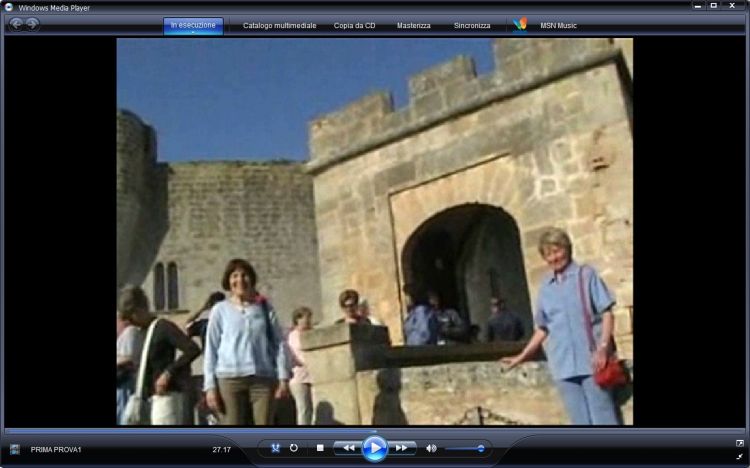Switch to full screen view icon
Image resolution: width=750 pixels, height=468 pixels.
(739, 443)
